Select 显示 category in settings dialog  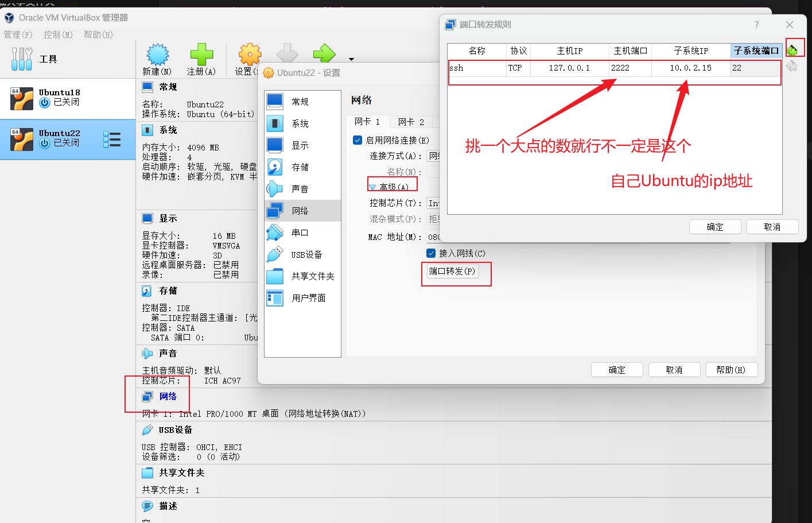(x=302, y=145)
